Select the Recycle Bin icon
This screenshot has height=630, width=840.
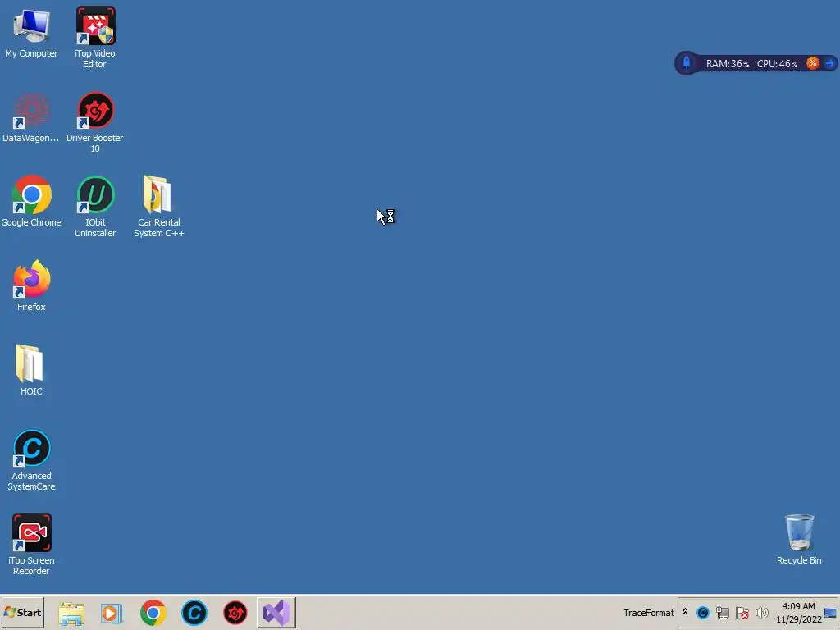click(799, 540)
